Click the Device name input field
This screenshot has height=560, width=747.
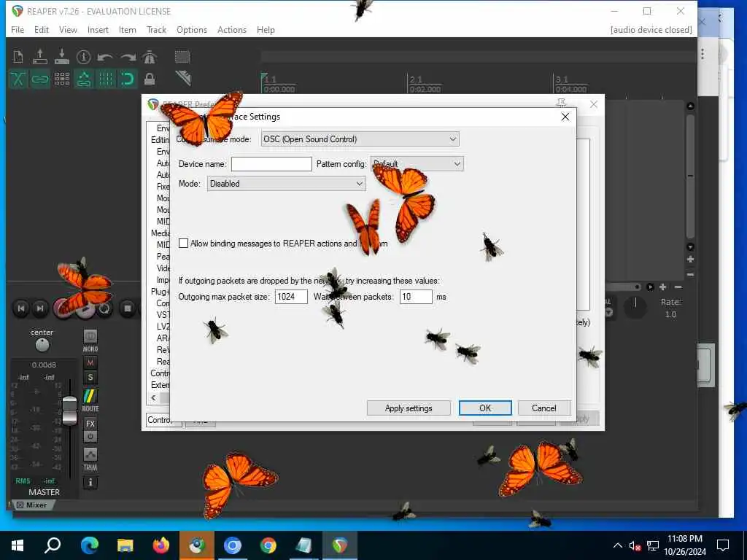click(x=271, y=164)
